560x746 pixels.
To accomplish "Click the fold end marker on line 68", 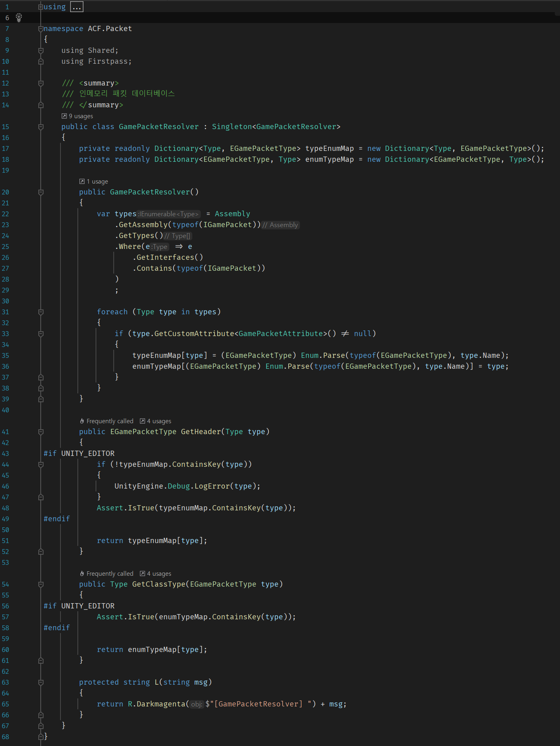I will [x=41, y=737].
